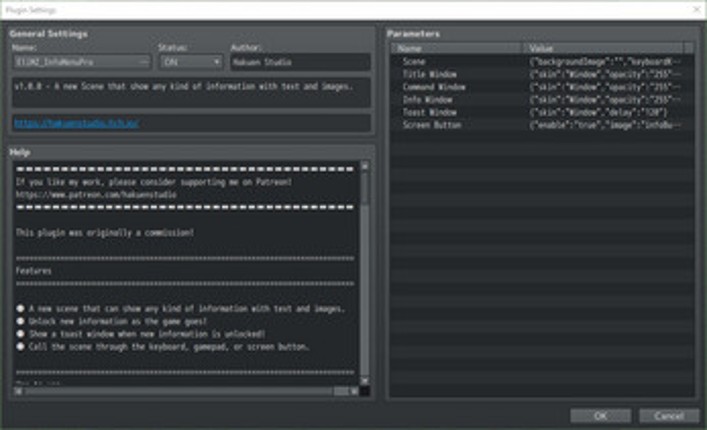
Task: Click the Help horizontal scroll left arrow
Action: (18, 391)
